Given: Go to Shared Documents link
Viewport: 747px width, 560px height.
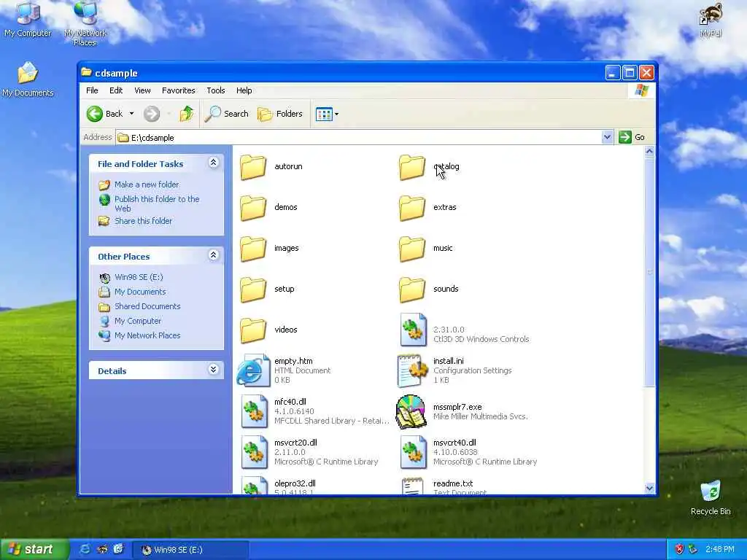Looking at the screenshot, I should pos(147,306).
